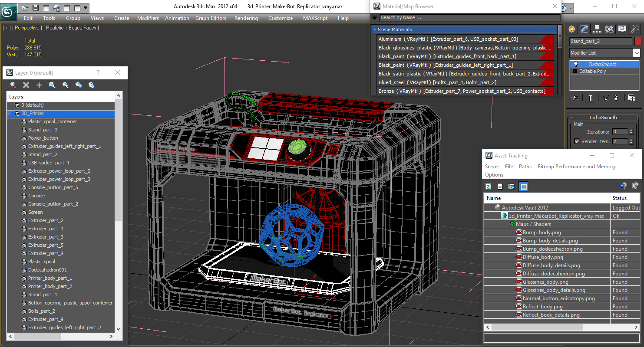Click the context help cursor icon in Asset Tracking
Screen dimensions: 644x347
click(635, 186)
